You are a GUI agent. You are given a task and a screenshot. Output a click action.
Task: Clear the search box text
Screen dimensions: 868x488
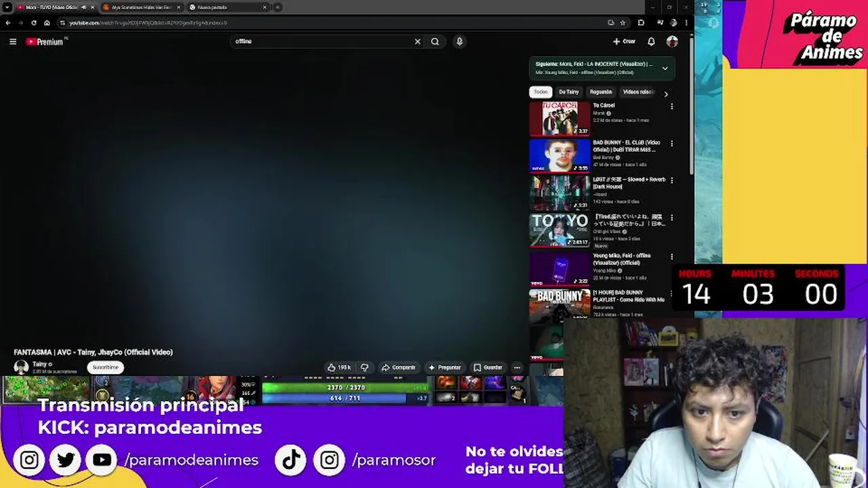418,41
